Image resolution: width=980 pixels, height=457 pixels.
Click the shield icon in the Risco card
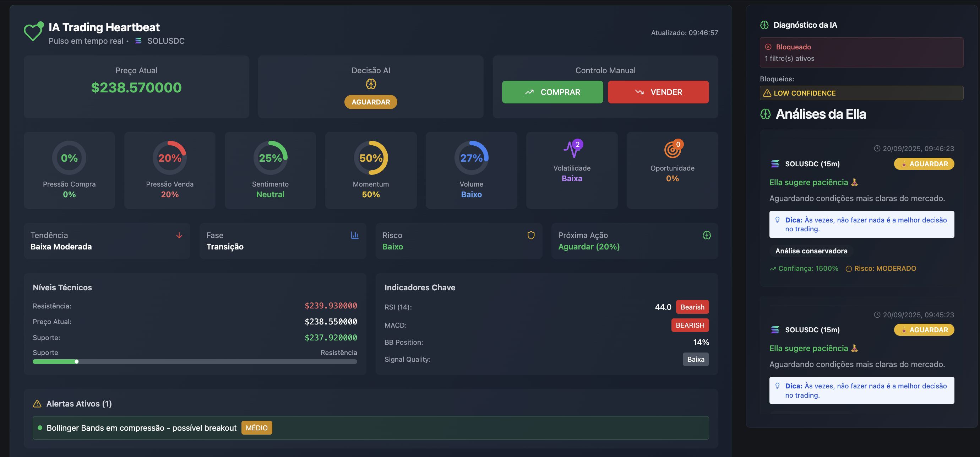coord(531,235)
